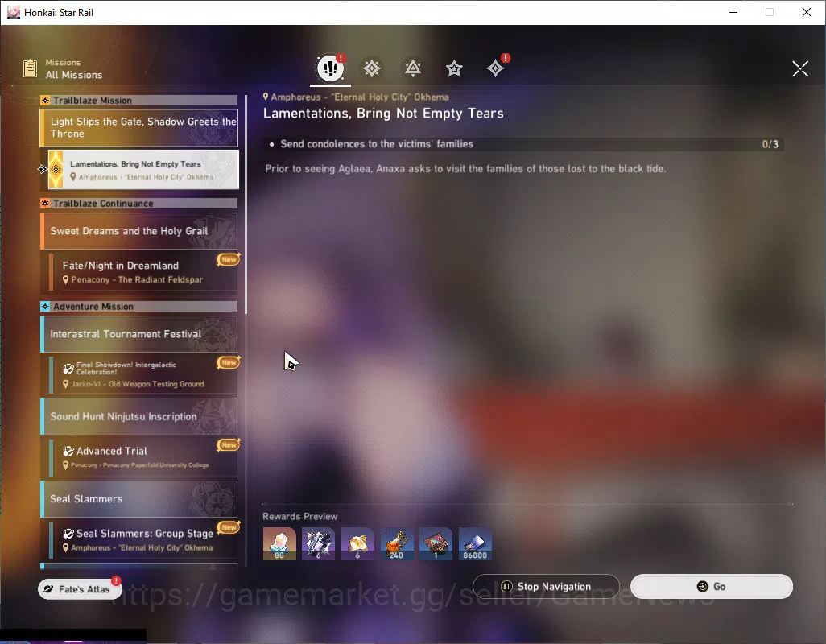Open the Adventure Mission filter tab with alert

click(495, 68)
